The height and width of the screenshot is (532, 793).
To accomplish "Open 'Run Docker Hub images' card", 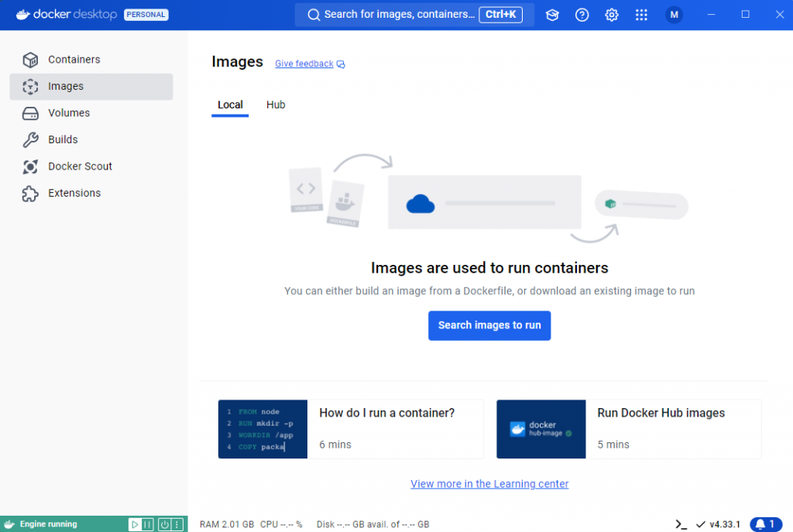I will tap(629, 429).
